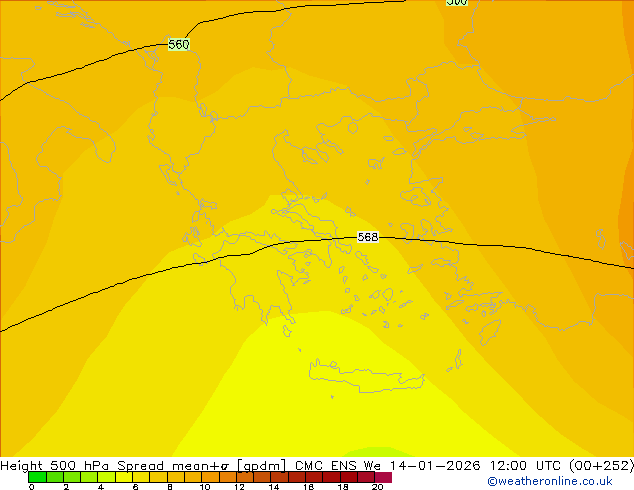Select the lime legend swatch starting at 4
The width and height of the screenshot is (634, 490).
tap(106, 477)
